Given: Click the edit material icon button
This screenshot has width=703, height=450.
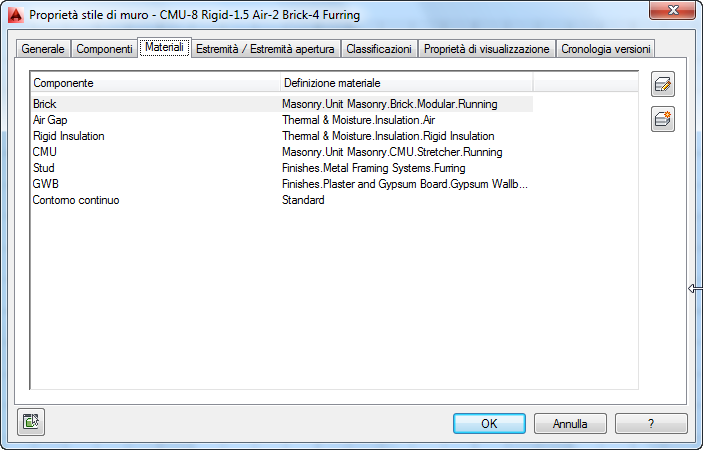Looking at the screenshot, I should tap(662, 85).
